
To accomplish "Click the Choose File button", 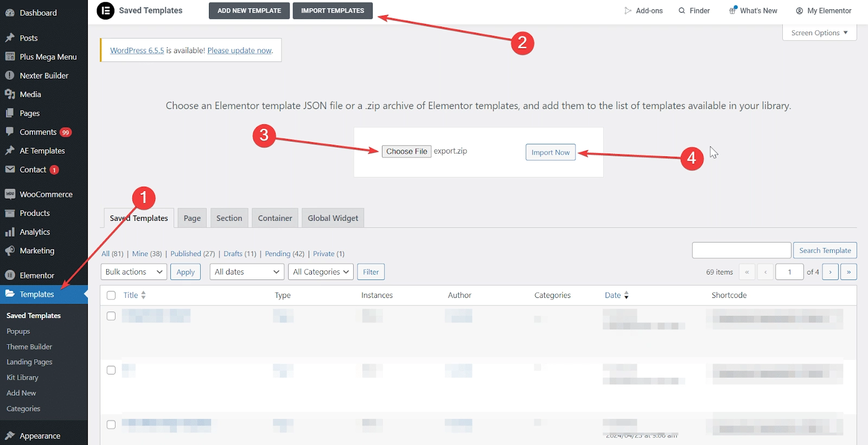I will (x=407, y=151).
